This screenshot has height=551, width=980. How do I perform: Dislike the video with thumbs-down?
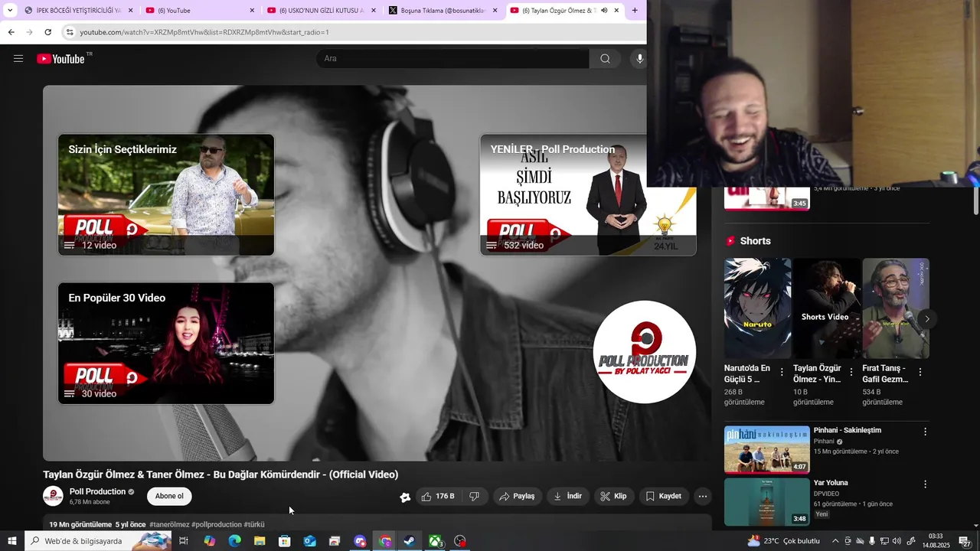click(x=474, y=496)
